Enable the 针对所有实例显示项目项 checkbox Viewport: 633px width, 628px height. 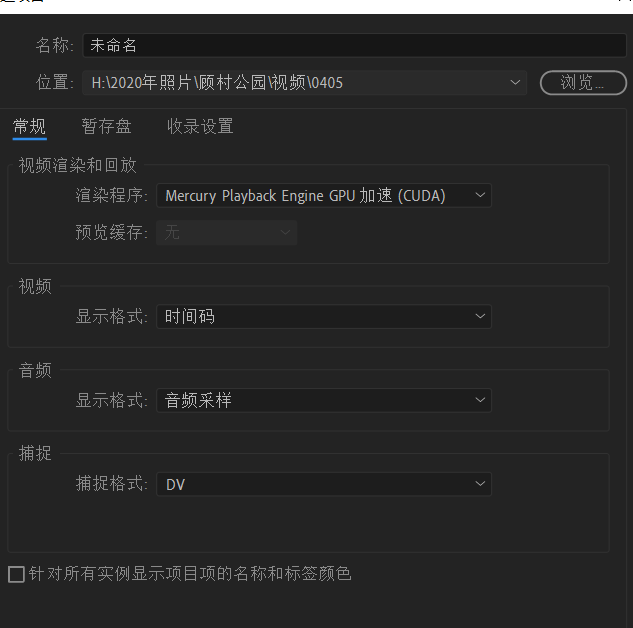tap(16, 574)
